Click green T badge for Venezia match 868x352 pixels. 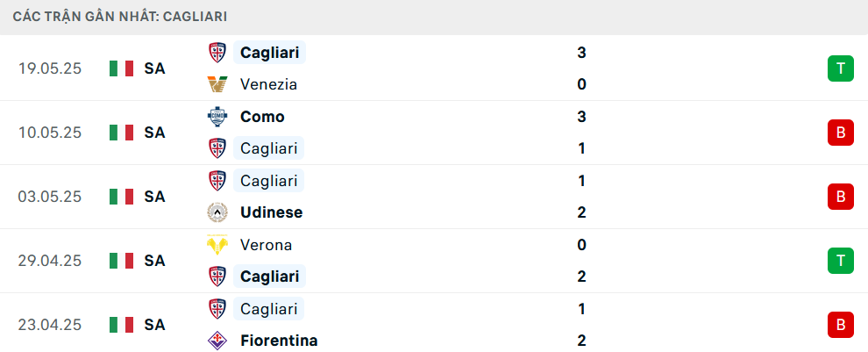click(840, 68)
